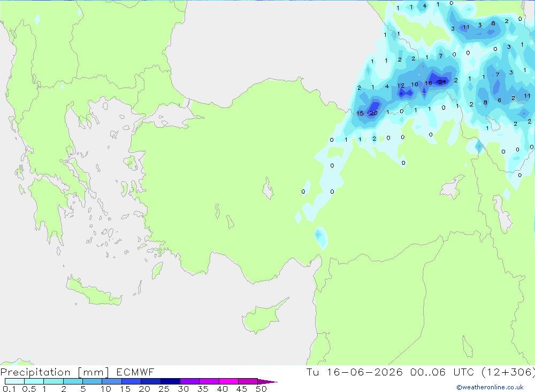Image resolution: width=535 pixels, height=392 pixels.
Task: Click the '24' precipitation value on the map
Action: coord(442,82)
